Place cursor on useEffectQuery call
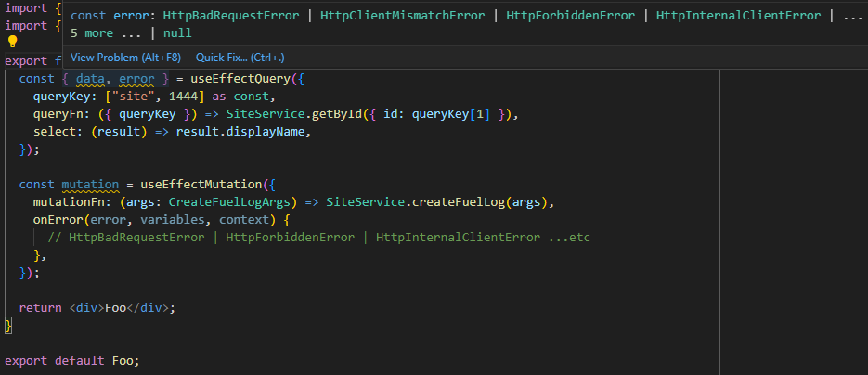Image resolution: width=868 pixels, height=375 pixels. (240, 79)
